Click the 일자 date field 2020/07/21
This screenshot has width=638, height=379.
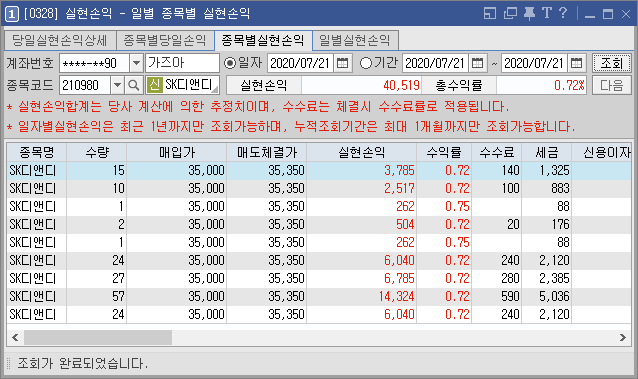(x=300, y=63)
